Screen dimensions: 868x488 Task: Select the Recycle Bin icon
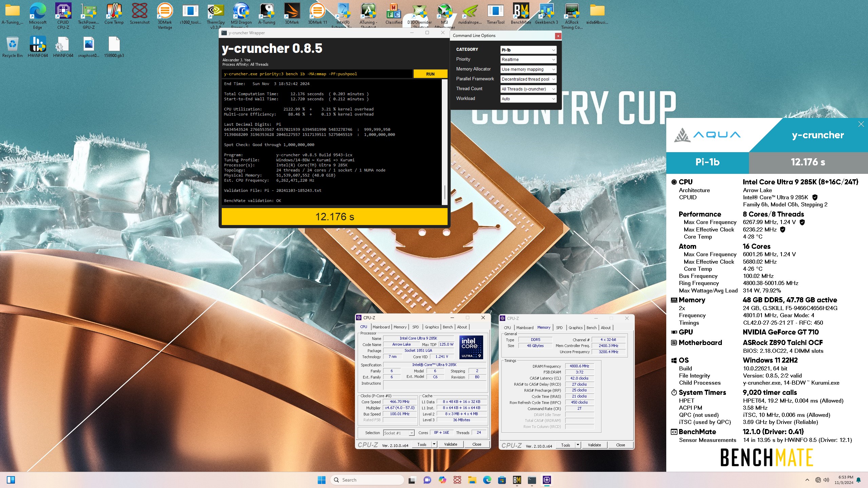(x=13, y=47)
